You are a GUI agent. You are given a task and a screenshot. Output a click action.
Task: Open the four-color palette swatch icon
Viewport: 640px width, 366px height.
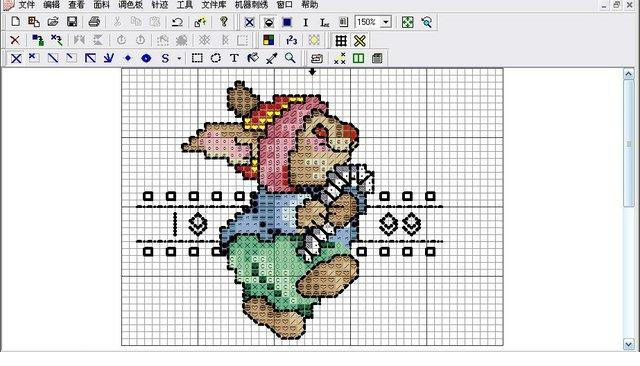pos(269,40)
